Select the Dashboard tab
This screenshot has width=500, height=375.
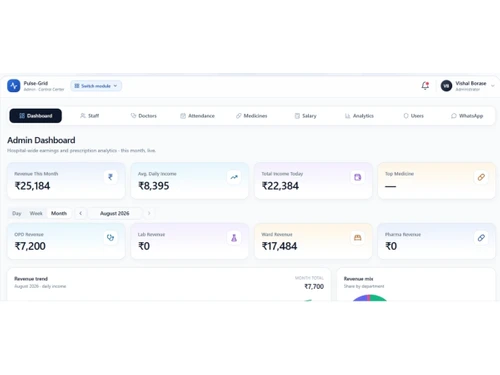pyautogui.click(x=36, y=116)
